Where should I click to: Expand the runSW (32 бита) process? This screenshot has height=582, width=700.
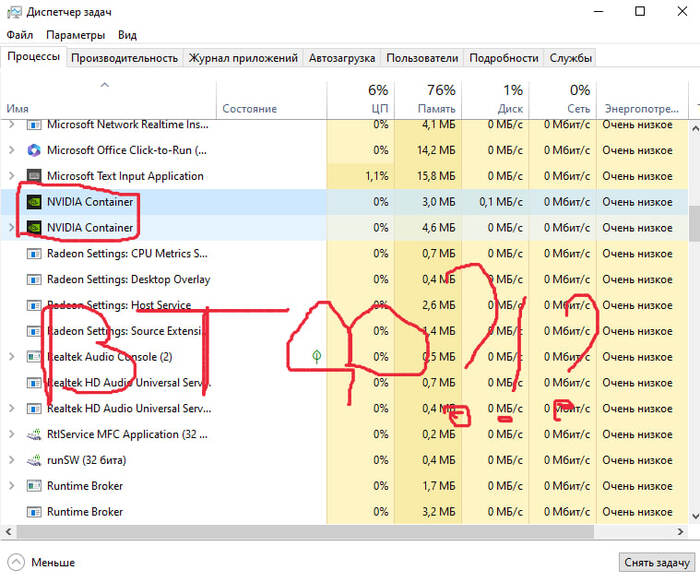coord(12,460)
